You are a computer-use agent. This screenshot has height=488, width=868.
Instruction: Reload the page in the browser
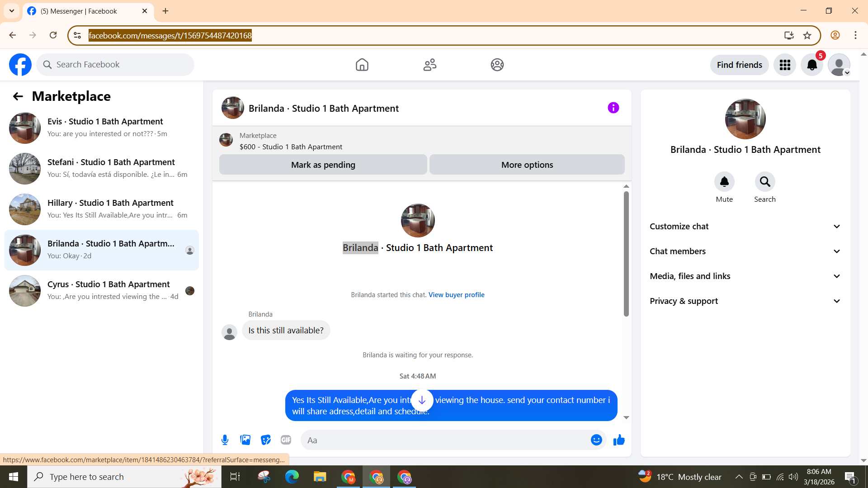click(53, 35)
